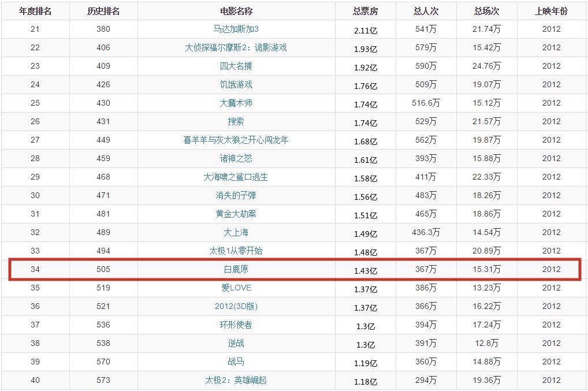
Task: Select the 1.43亿 box office value
Action: 366,271
